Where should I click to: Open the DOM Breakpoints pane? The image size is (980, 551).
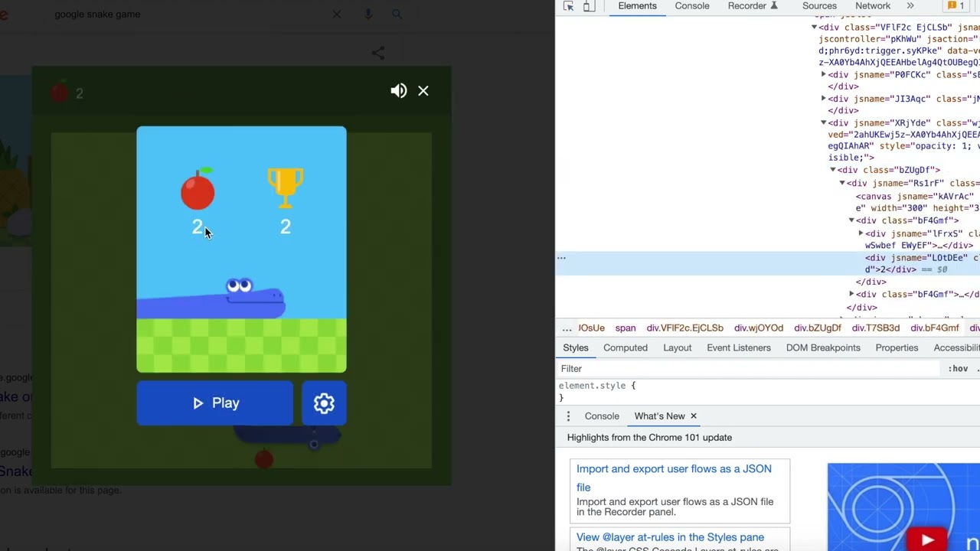[x=823, y=348]
